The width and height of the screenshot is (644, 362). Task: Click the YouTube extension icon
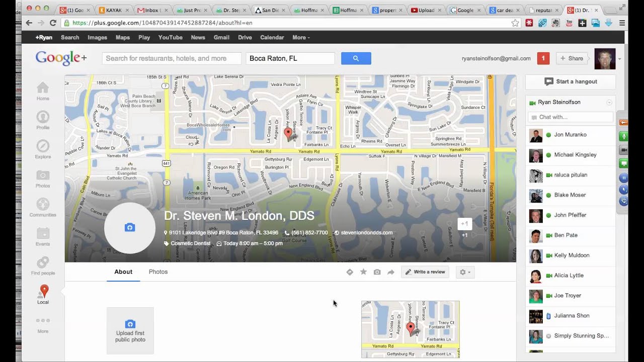(569, 23)
